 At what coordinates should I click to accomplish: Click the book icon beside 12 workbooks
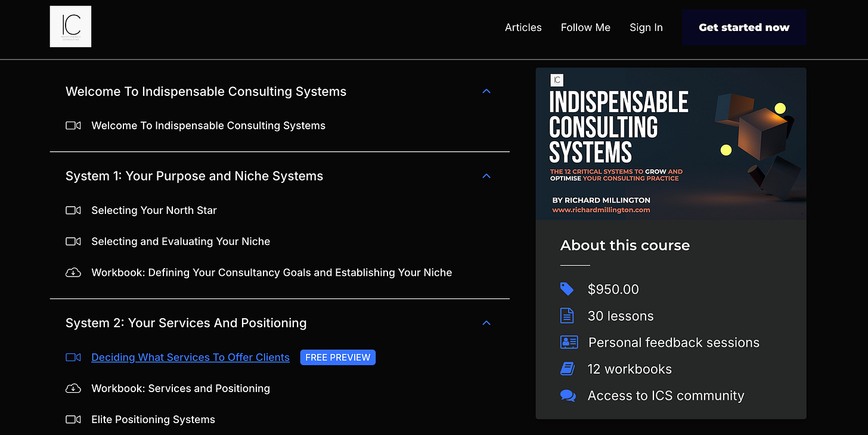coord(567,369)
